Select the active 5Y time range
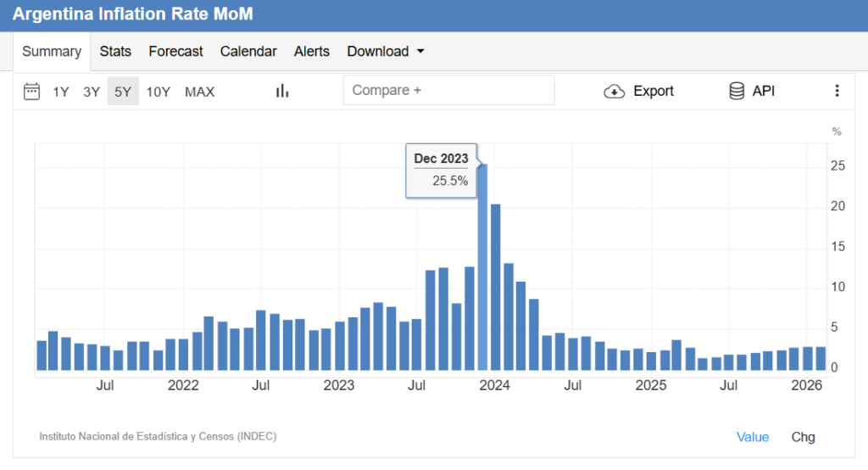The height and width of the screenshot is (470, 868). pos(123,92)
